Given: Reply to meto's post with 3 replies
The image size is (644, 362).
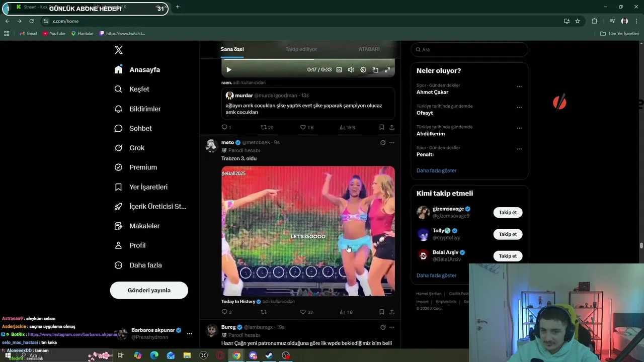Looking at the screenshot, I should click(x=226, y=312).
